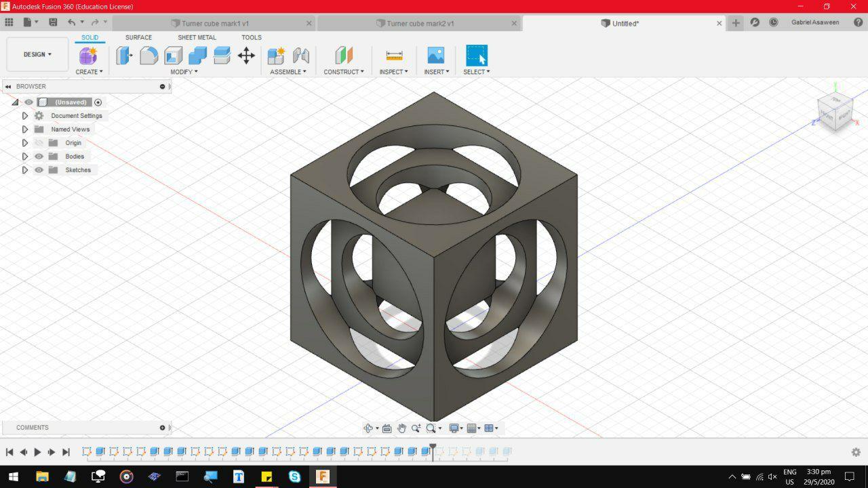
Task: Click the ViewCube in the corner
Action: [835, 112]
